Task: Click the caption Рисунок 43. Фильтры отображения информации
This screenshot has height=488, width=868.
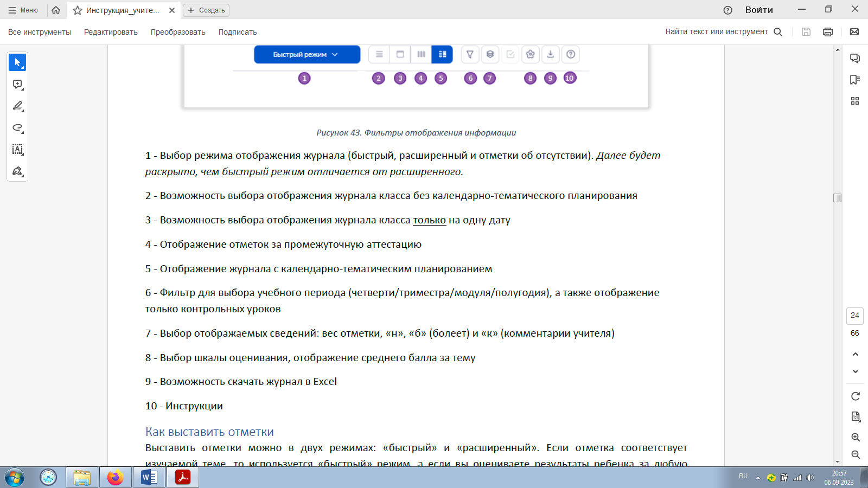Action: pos(416,133)
